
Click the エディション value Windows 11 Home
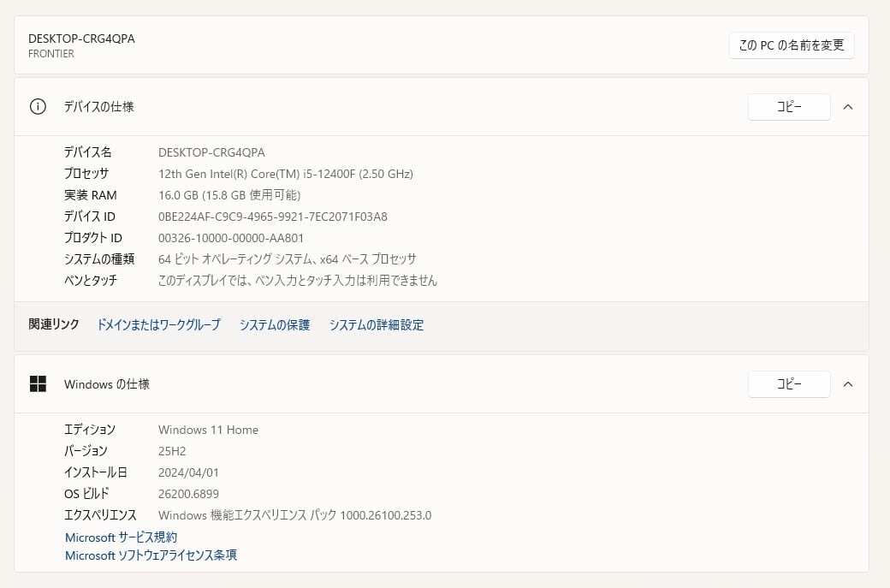(208, 431)
